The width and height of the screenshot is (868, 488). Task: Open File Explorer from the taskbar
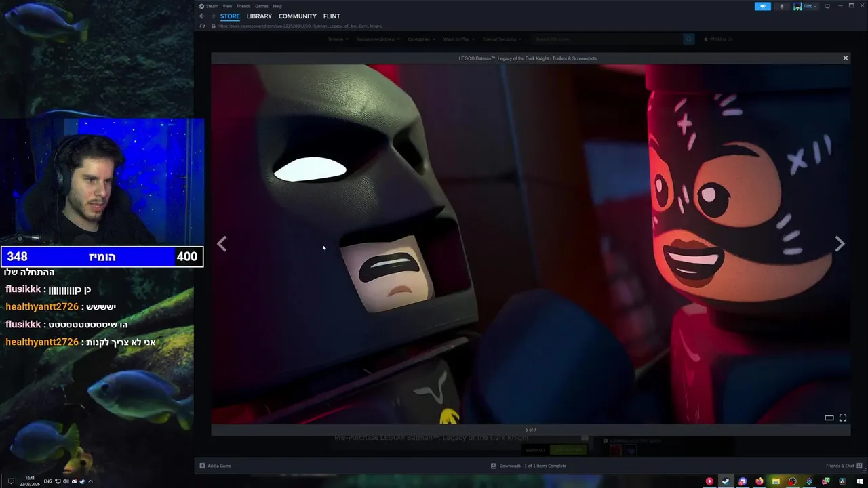point(776,481)
